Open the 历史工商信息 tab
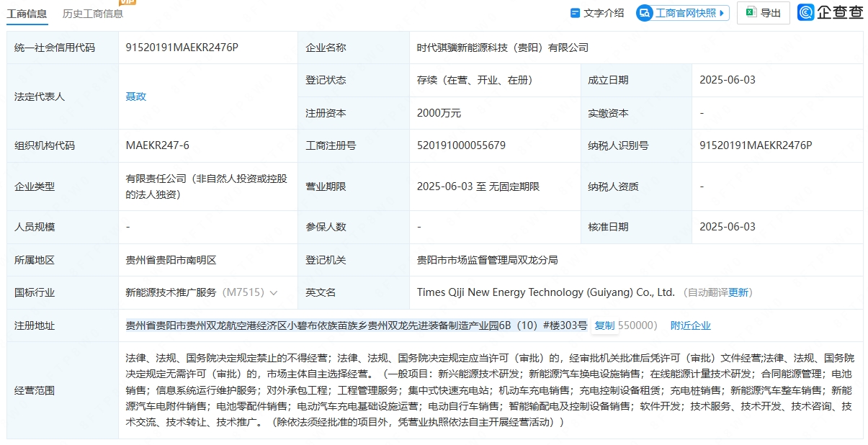This screenshot has height=445, width=868. (x=92, y=13)
